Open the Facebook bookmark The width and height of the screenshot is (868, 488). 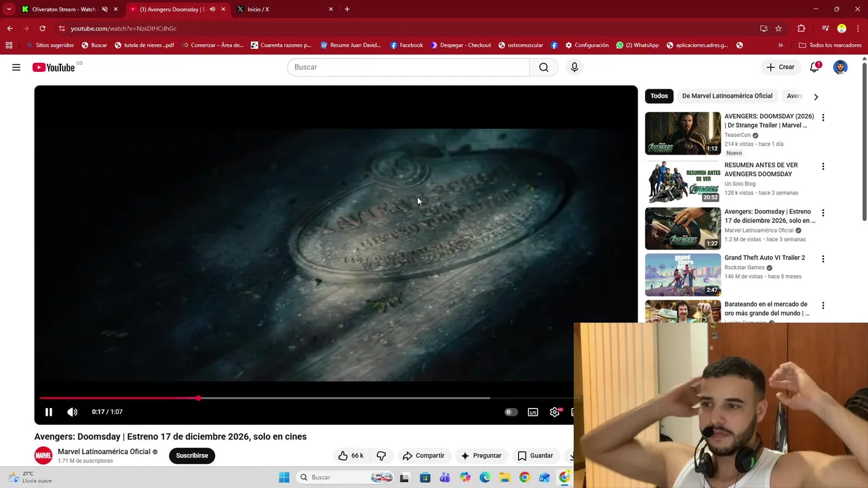click(406, 45)
